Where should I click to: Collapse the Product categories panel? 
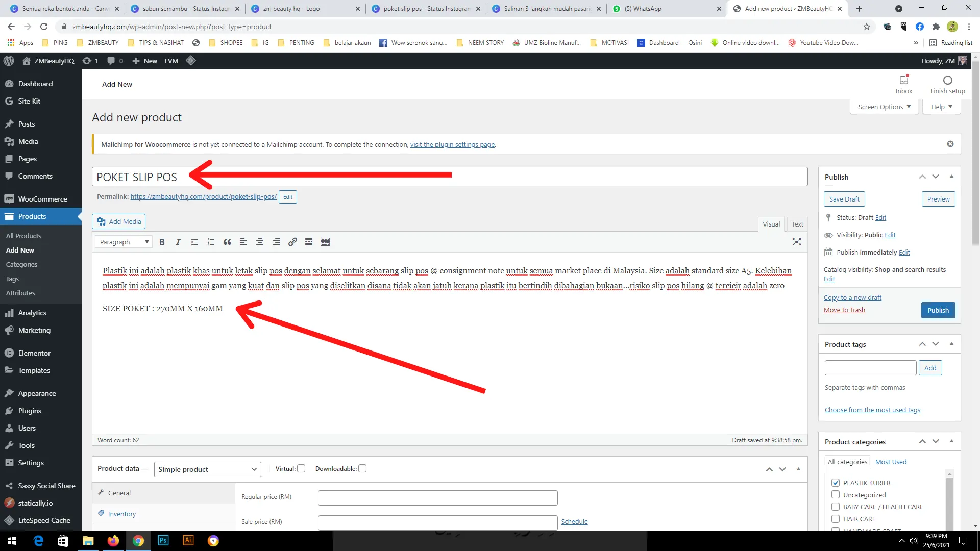(x=951, y=441)
